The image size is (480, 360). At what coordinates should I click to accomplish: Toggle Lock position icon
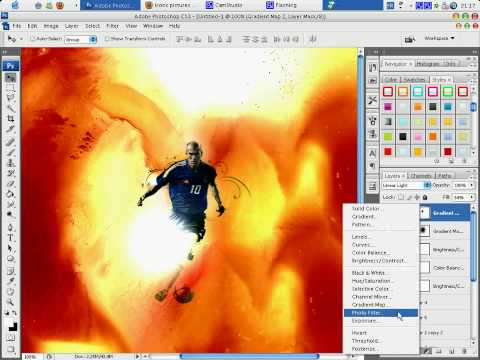pos(417,197)
